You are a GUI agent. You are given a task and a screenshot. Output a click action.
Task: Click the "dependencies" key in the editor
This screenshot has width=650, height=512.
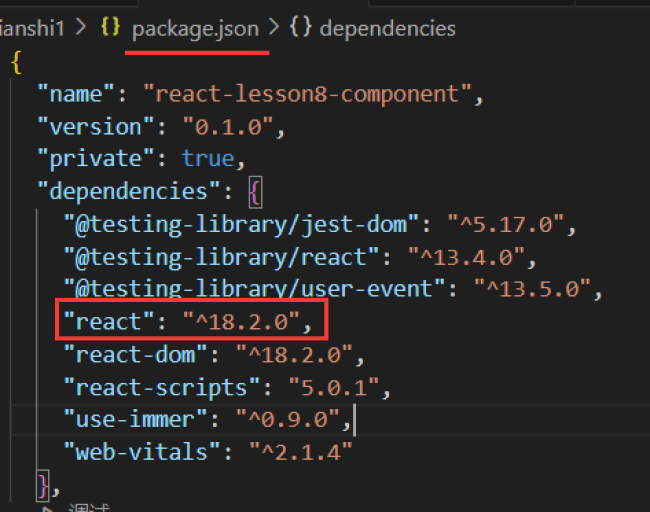tap(129, 191)
